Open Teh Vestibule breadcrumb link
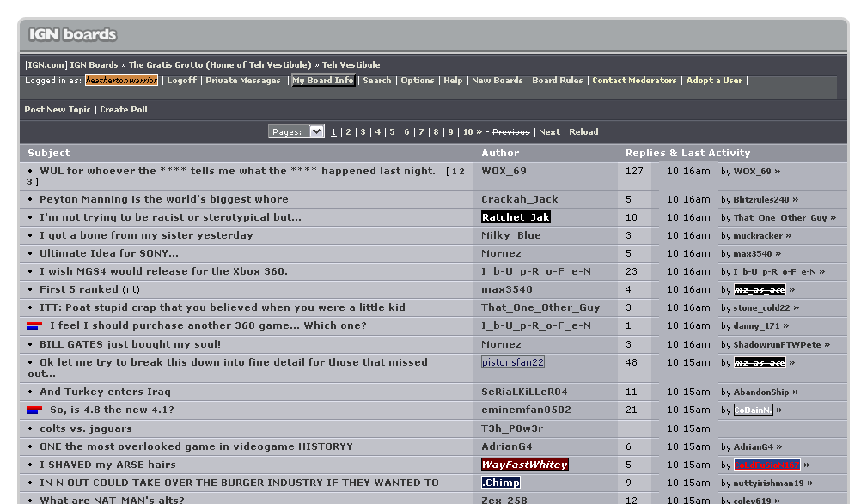The height and width of the screenshot is (504, 867). [x=351, y=64]
